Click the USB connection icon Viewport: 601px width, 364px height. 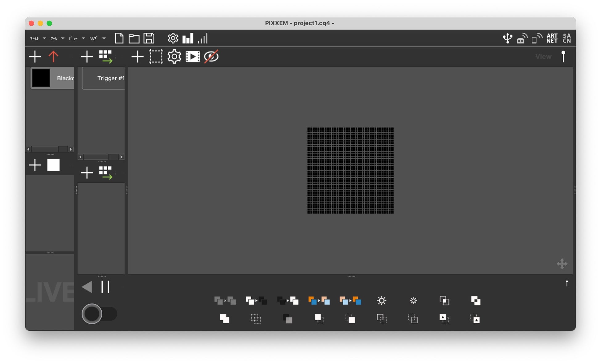click(507, 38)
